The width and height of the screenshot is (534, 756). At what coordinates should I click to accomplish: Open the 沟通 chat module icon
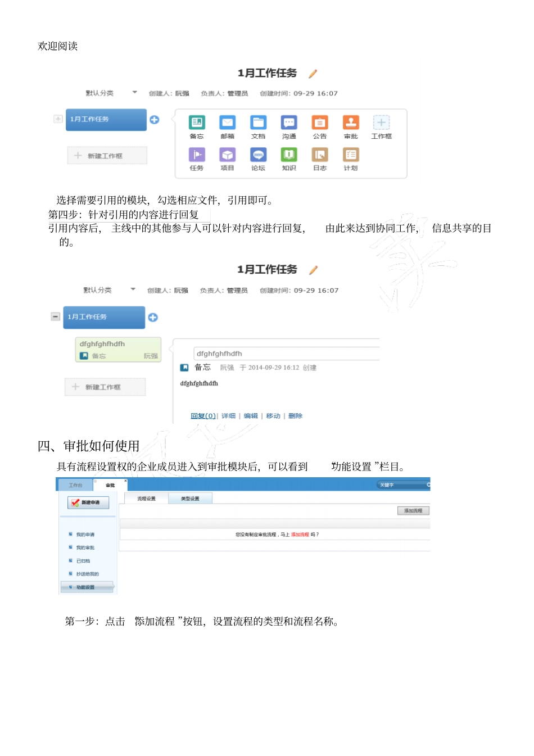pyautogui.click(x=289, y=122)
